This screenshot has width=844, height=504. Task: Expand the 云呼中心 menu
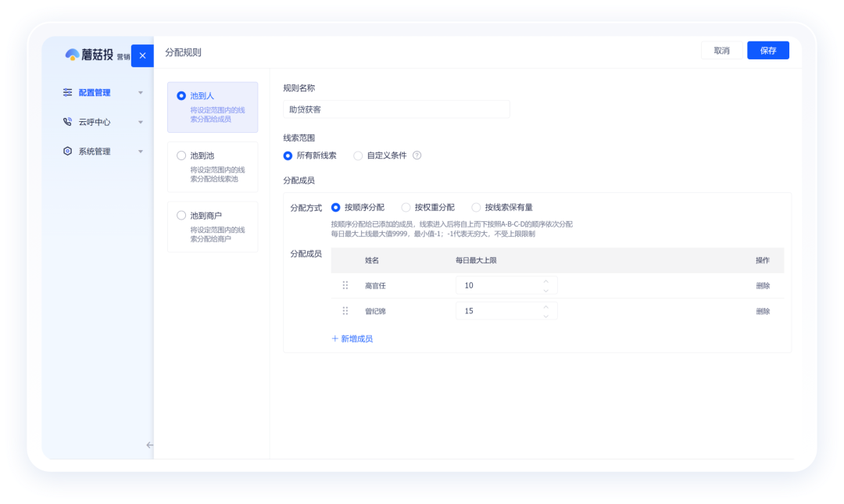pyautogui.click(x=141, y=121)
